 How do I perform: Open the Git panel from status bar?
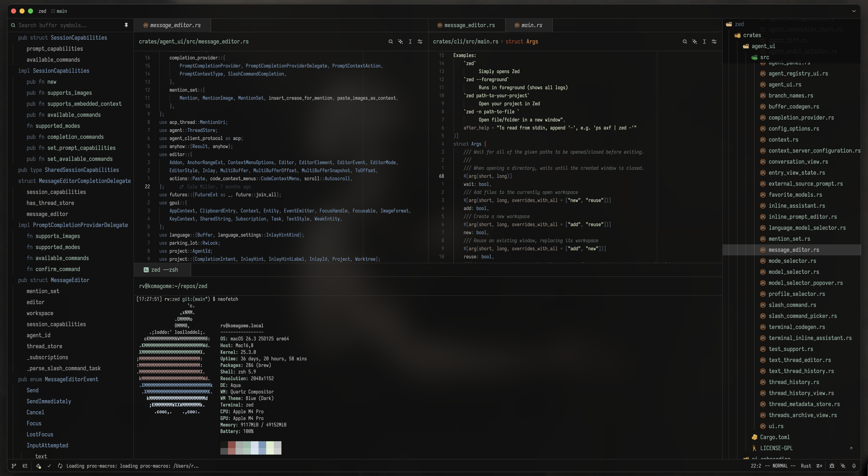[14, 466]
